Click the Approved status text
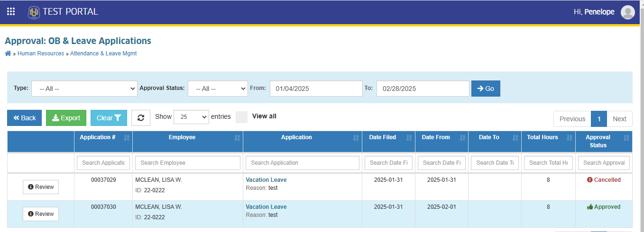 (x=607, y=207)
